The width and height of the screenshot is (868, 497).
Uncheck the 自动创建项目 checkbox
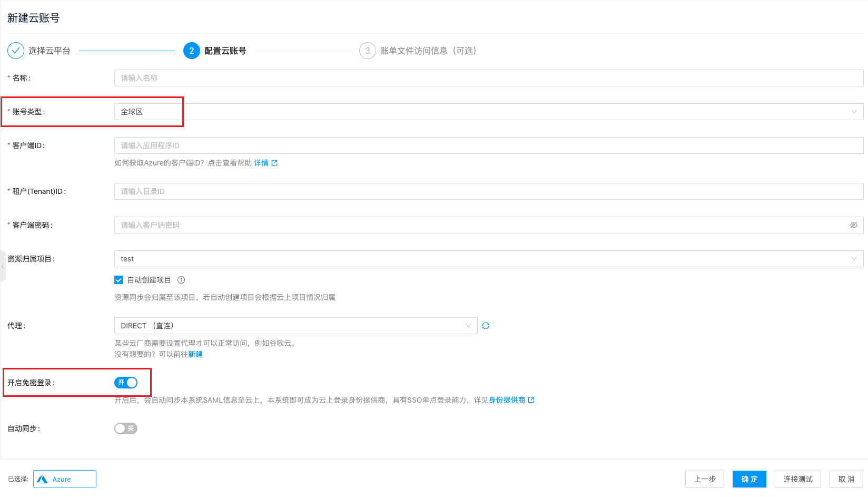pos(119,280)
